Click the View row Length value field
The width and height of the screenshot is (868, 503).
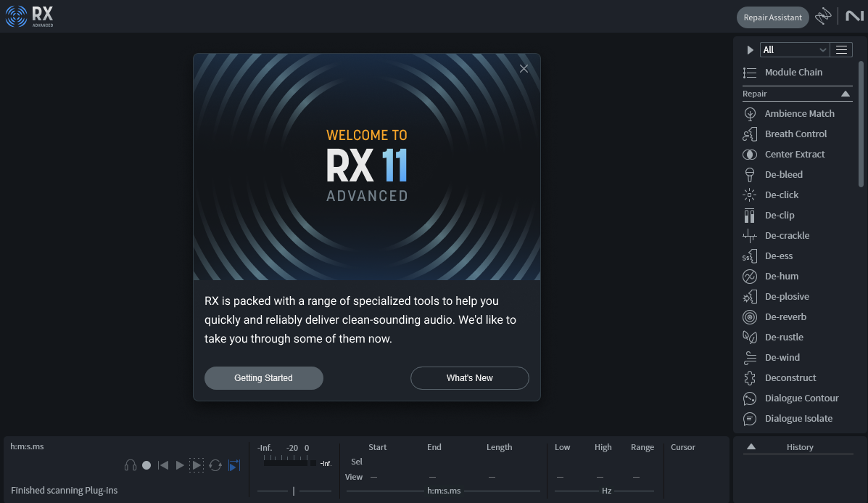tap(492, 477)
